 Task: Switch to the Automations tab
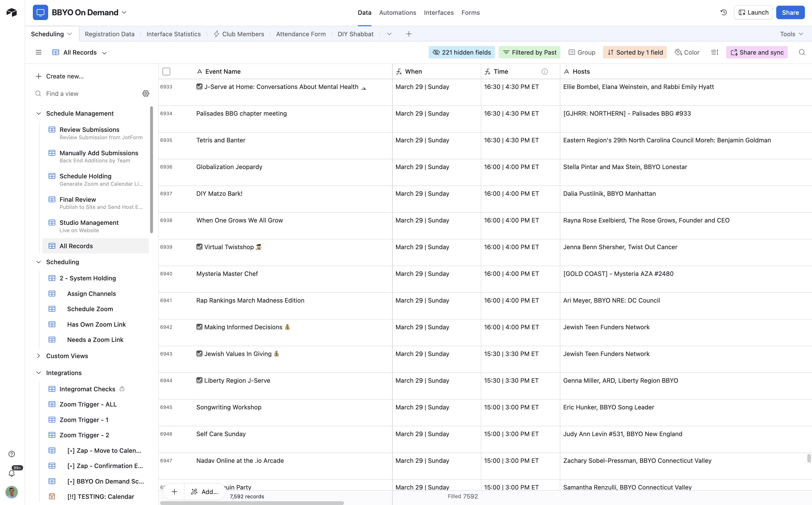pyautogui.click(x=397, y=12)
